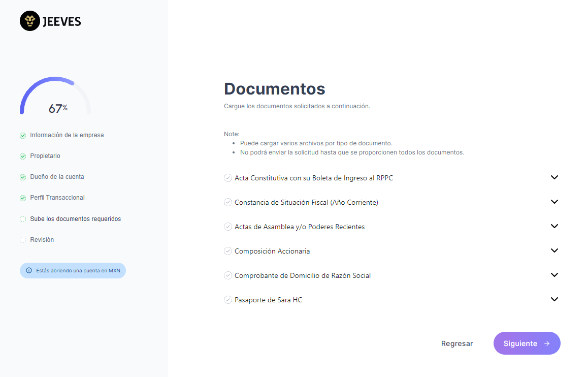Go to Información de la empresa step

(67, 135)
